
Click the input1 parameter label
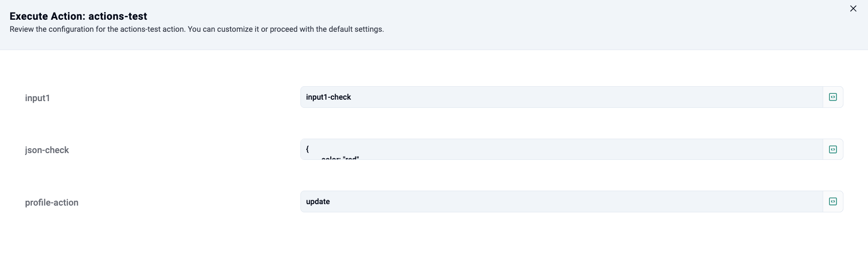pyautogui.click(x=38, y=98)
